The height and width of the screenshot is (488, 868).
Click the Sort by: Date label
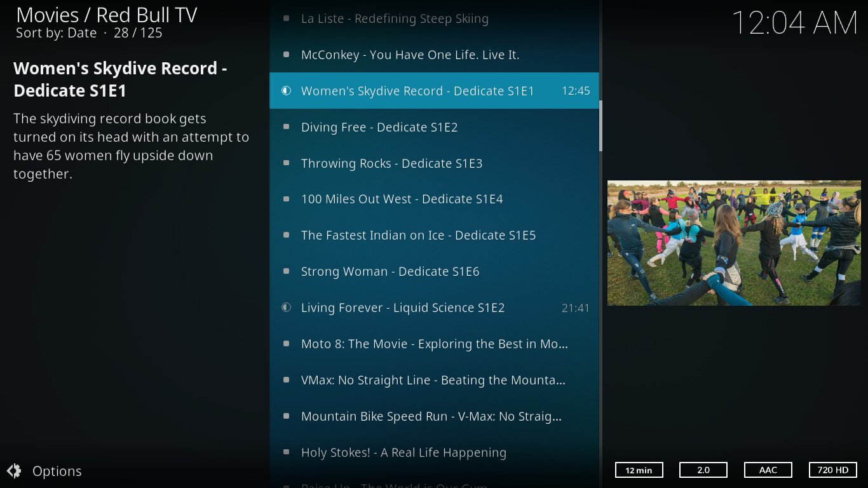(x=57, y=33)
